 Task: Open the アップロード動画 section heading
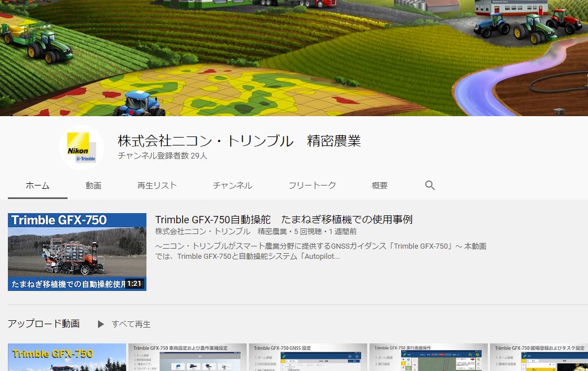(44, 324)
